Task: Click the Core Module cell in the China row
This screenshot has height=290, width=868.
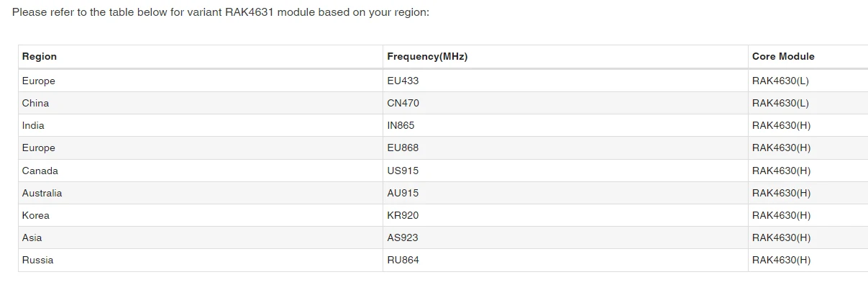Action: [x=780, y=103]
